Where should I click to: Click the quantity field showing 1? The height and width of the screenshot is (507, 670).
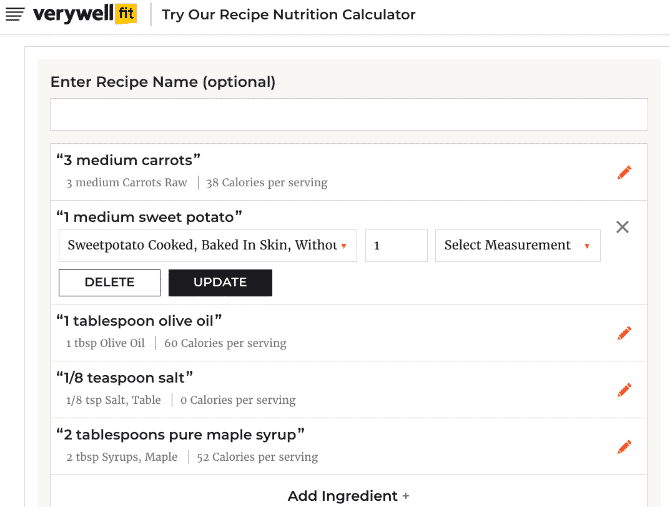coord(396,245)
